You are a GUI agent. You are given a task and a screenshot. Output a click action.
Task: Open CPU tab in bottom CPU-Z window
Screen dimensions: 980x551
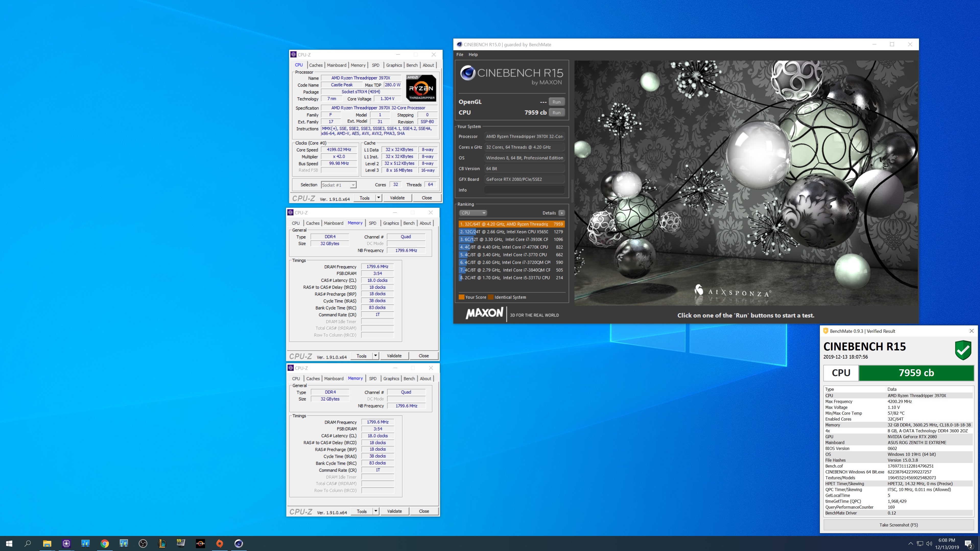point(296,378)
